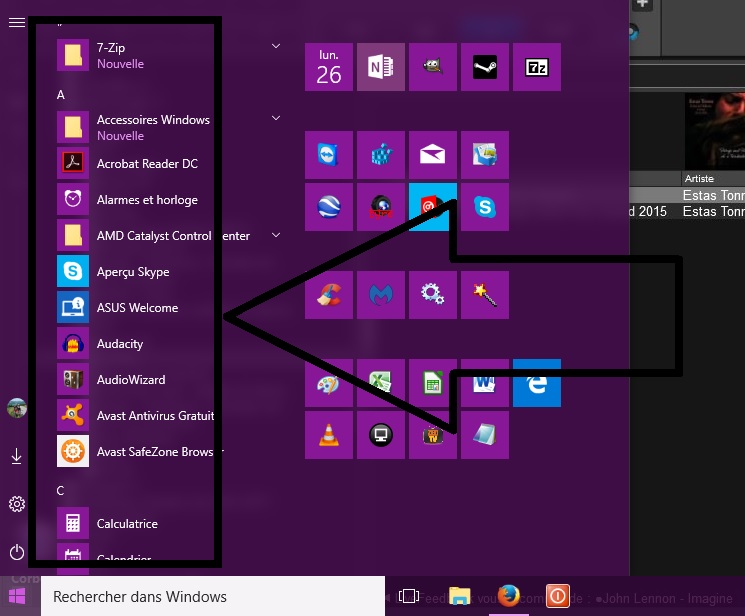Image resolution: width=745 pixels, height=616 pixels.
Task: Launch the magic wand tile
Action: click(x=485, y=295)
